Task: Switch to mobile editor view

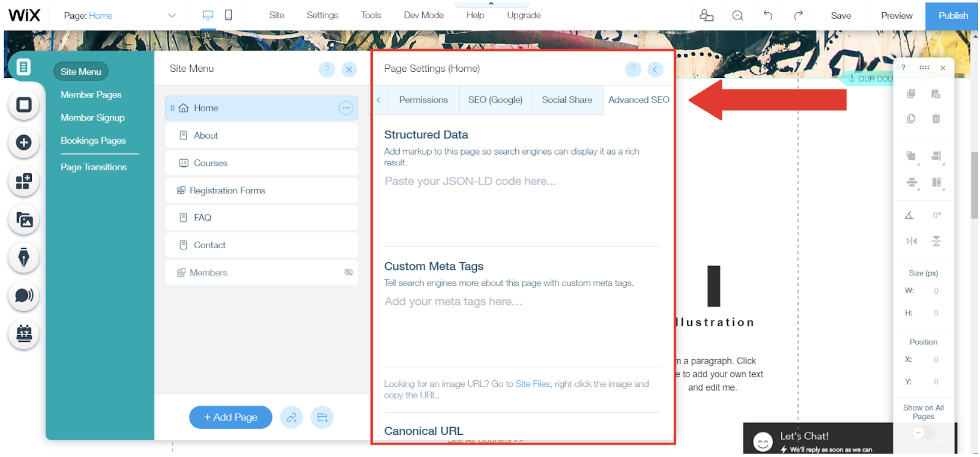Action: 229,15
